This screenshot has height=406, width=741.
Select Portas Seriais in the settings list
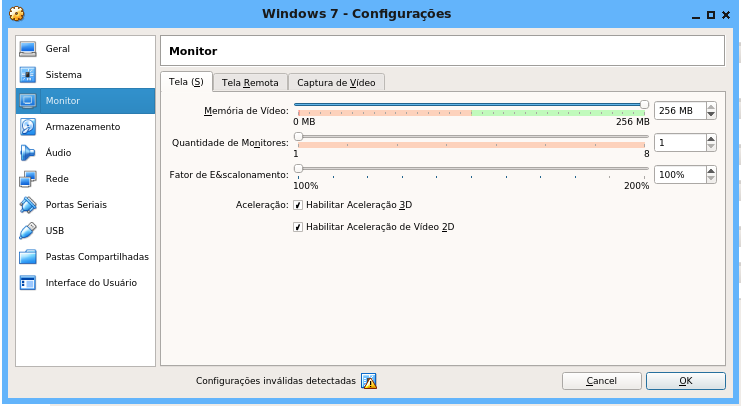tap(86, 205)
